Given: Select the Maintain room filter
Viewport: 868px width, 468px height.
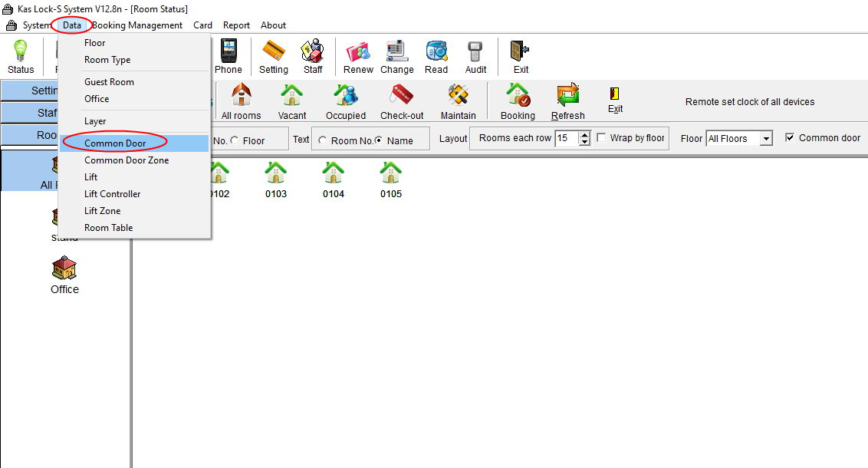Looking at the screenshot, I should 458,101.
